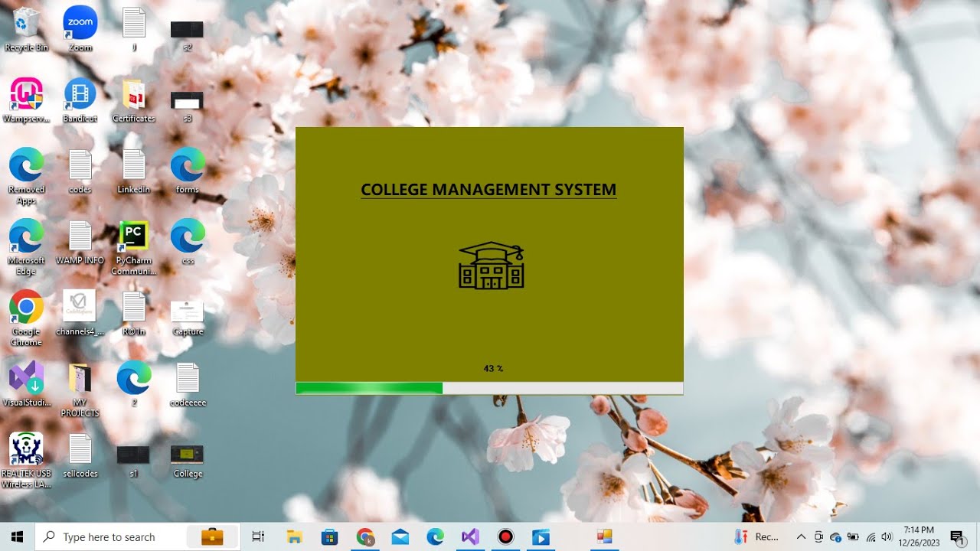Image resolution: width=980 pixels, height=551 pixels.
Task: Open the Microsoft Edge desktop shortcut
Action: 26,247
